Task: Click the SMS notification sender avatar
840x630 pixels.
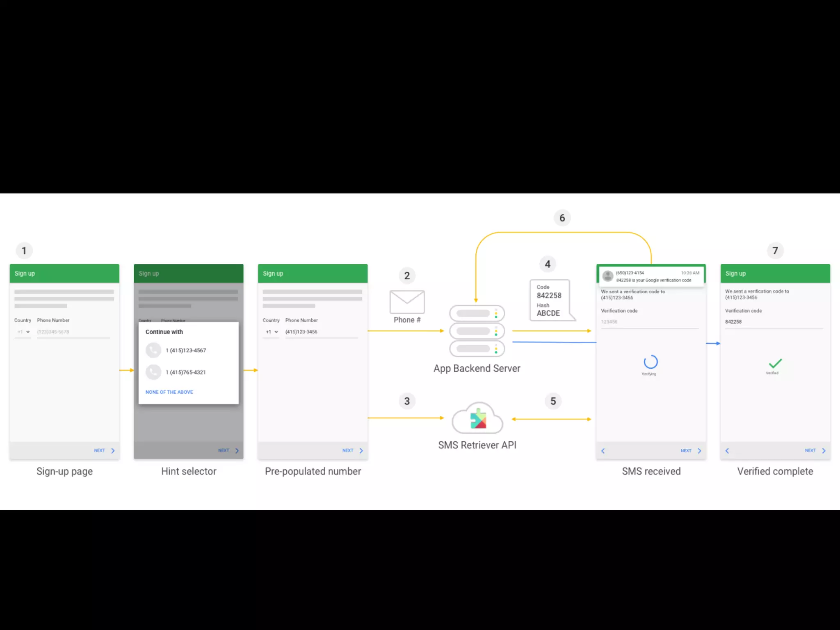Action: (608, 276)
